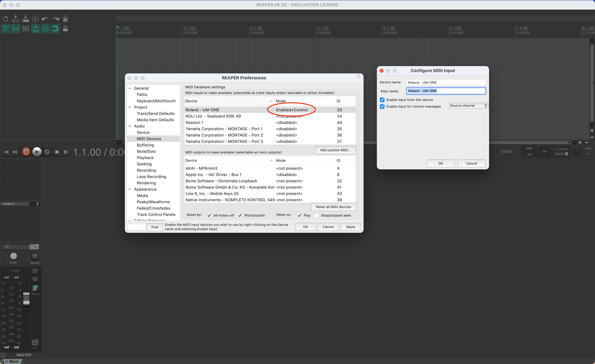Viewport: 595px width, 364px height.
Task: Click Reset all MIDI devices button
Action: [x=333, y=207]
